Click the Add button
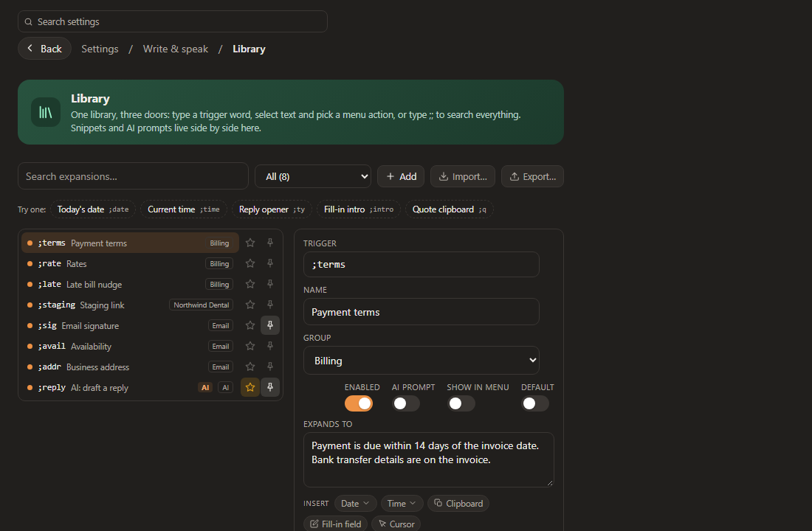 (401, 176)
